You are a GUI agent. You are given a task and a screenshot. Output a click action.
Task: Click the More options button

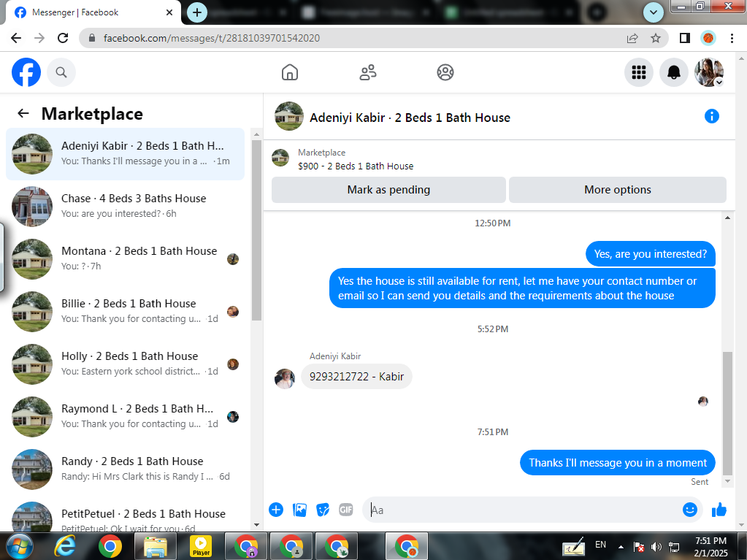pyautogui.click(x=618, y=190)
